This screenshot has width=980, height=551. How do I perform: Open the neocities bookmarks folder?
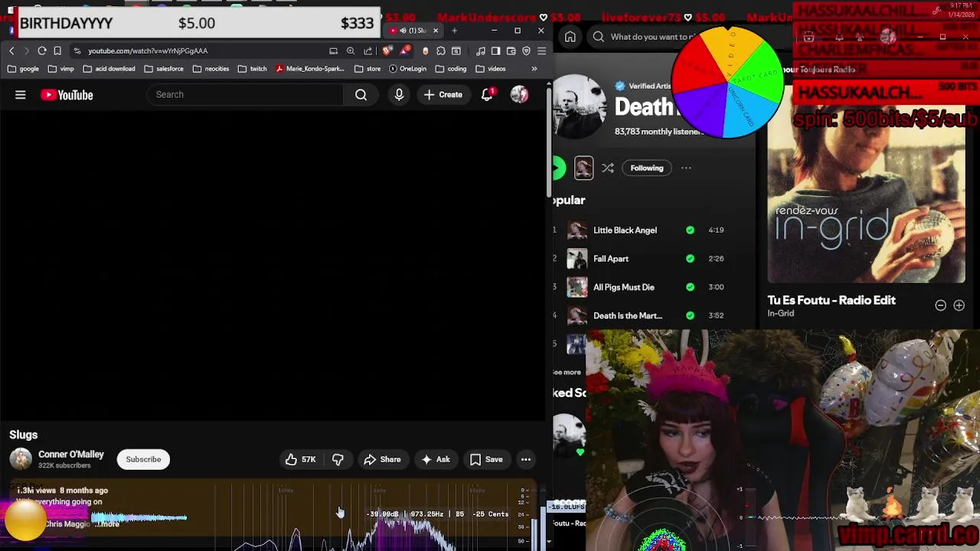tap(211, 68)
